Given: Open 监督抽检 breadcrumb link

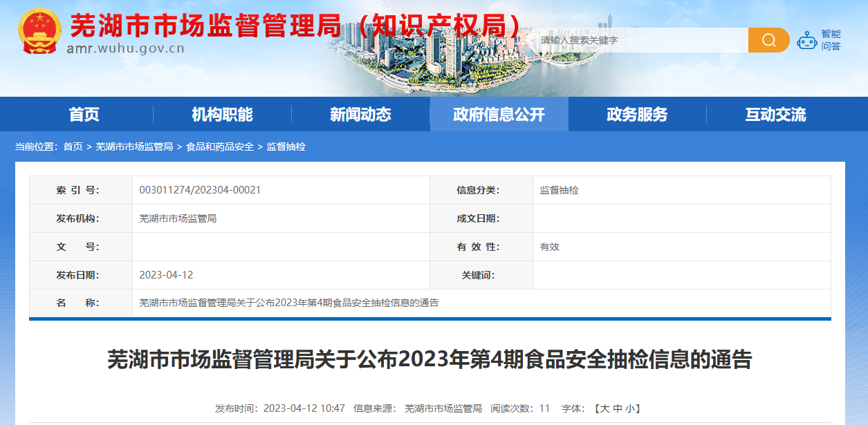Looking at the screenshot, I should pos(286,147).
